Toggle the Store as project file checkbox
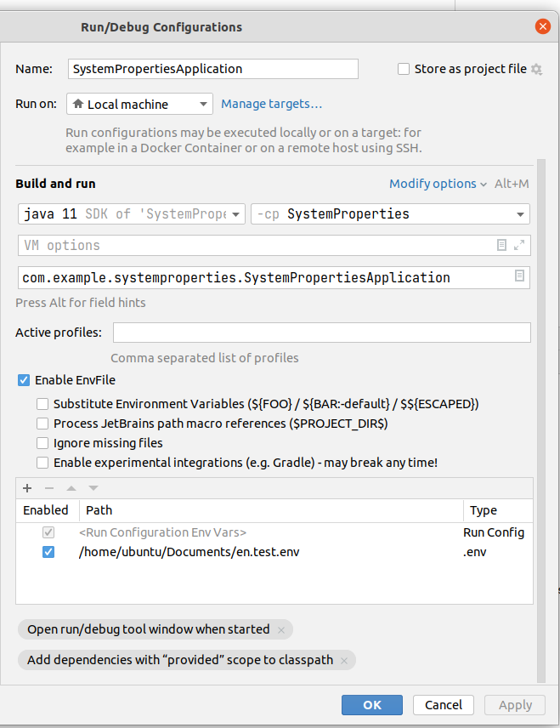Viewport: 560px width, 728px height. (404, 69)
